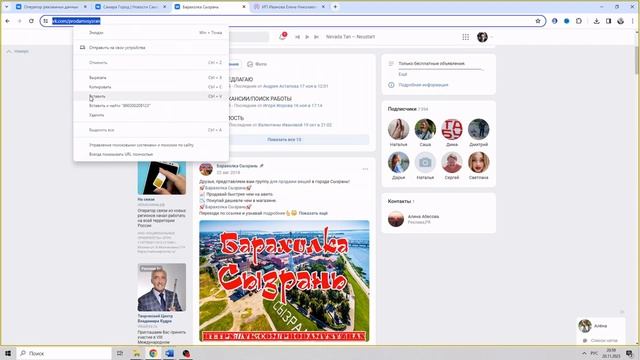Open subscriber Светлана avatar
This screenshot has height=360, width=640.
coord(478,162)
